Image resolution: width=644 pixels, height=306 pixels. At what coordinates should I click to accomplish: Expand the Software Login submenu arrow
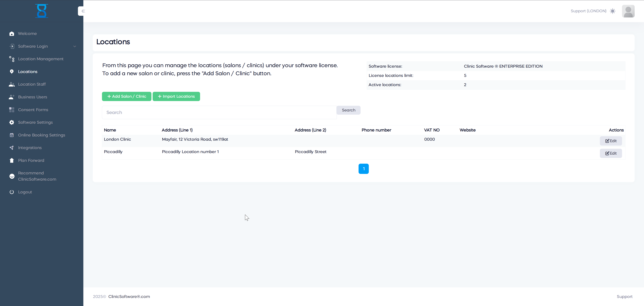click(74, 46)
